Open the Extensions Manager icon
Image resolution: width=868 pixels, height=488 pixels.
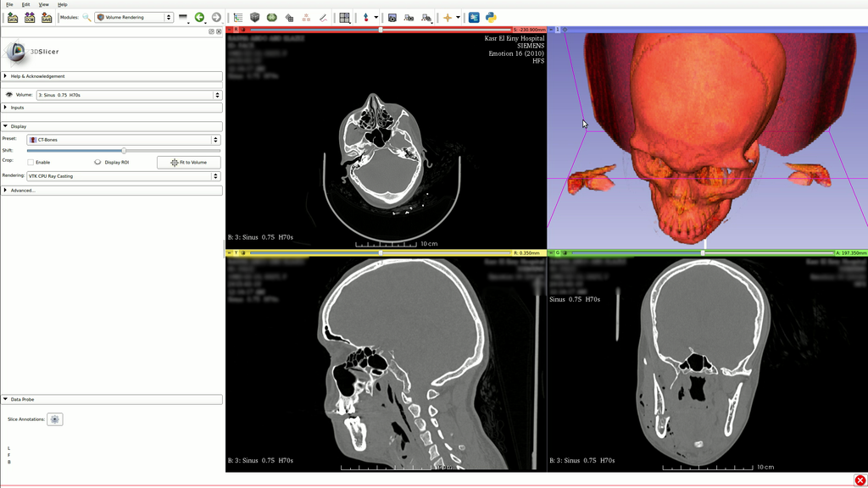[474, 18]
